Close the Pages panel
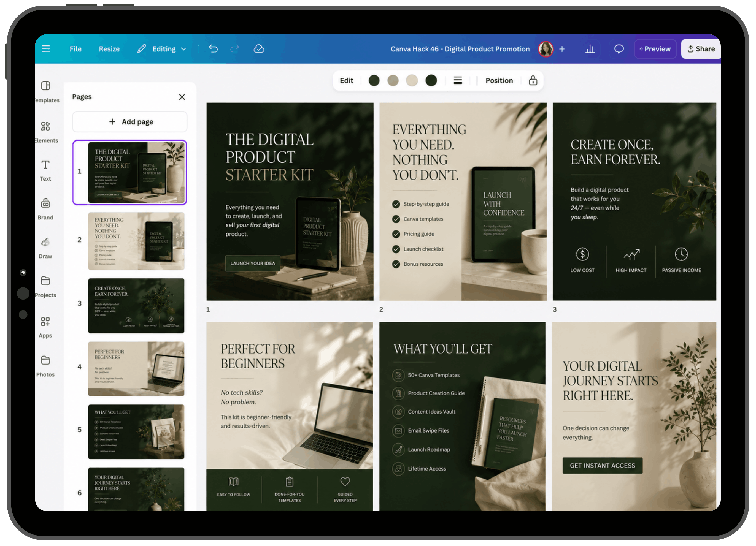 click(x=182, y=97)
